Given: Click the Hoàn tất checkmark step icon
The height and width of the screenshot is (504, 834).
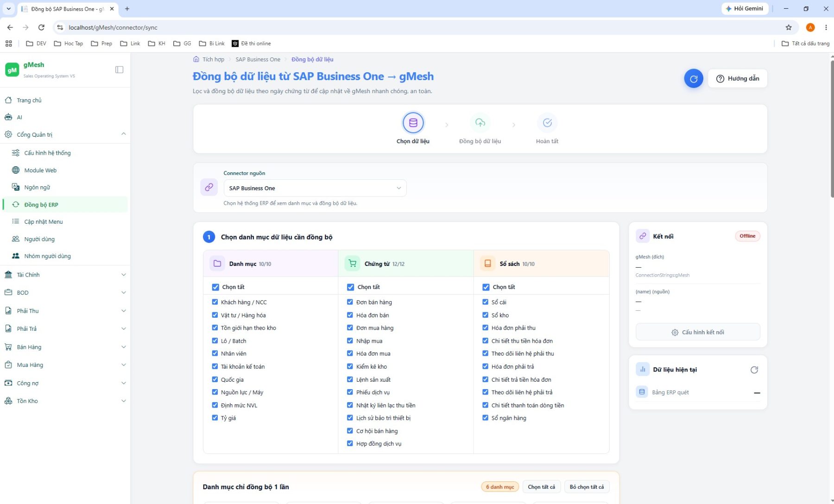Looking at the screenshot, I should [547, 123].
